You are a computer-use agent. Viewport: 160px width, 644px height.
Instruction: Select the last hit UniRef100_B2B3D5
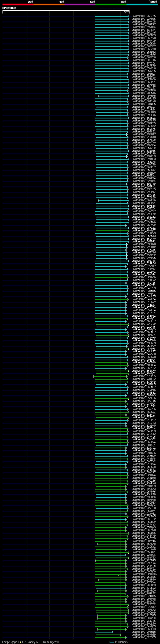pos(143,638)
